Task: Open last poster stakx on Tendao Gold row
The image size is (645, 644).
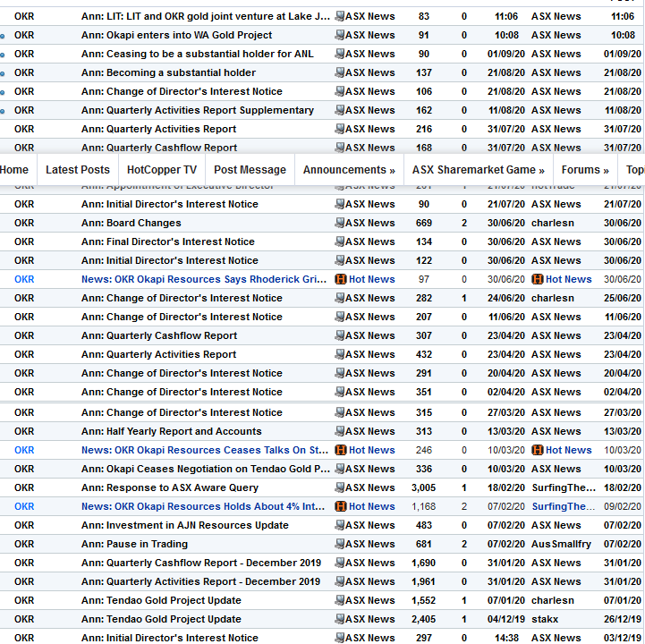Action: pyautogui.click(x=545, y=619)
